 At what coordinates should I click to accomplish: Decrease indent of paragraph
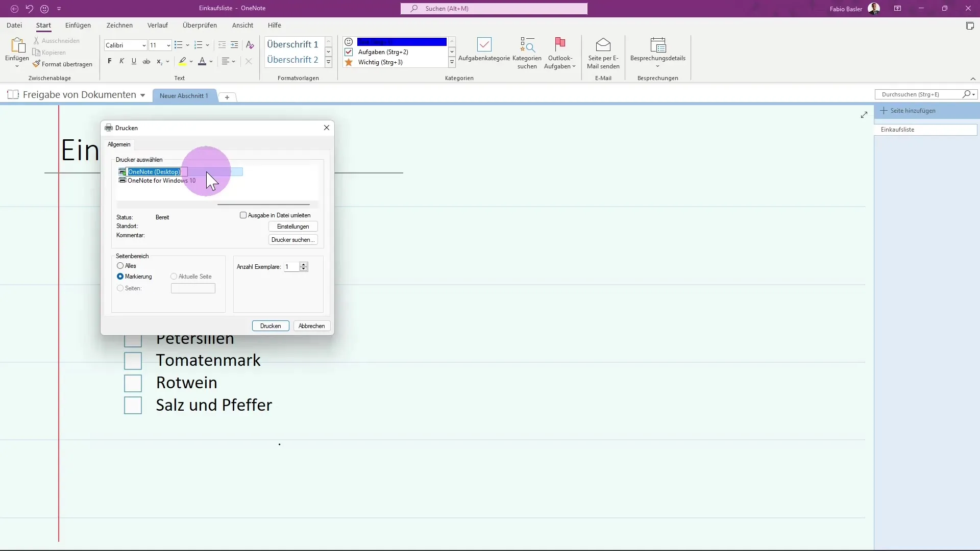[222, 45]
